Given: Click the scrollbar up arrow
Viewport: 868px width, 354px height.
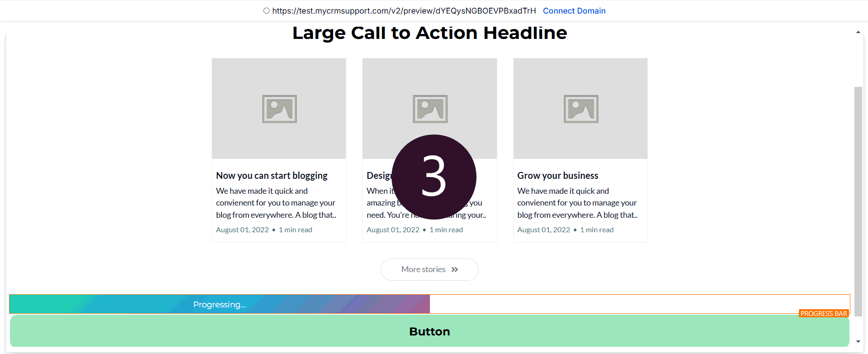Looking at the screenshot, I should [x=858, y=32].
